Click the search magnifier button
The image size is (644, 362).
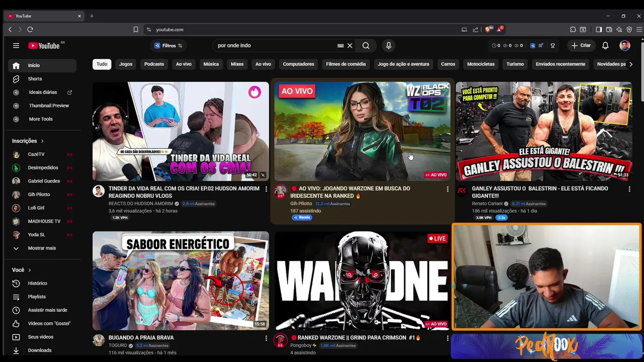point(366,46)
